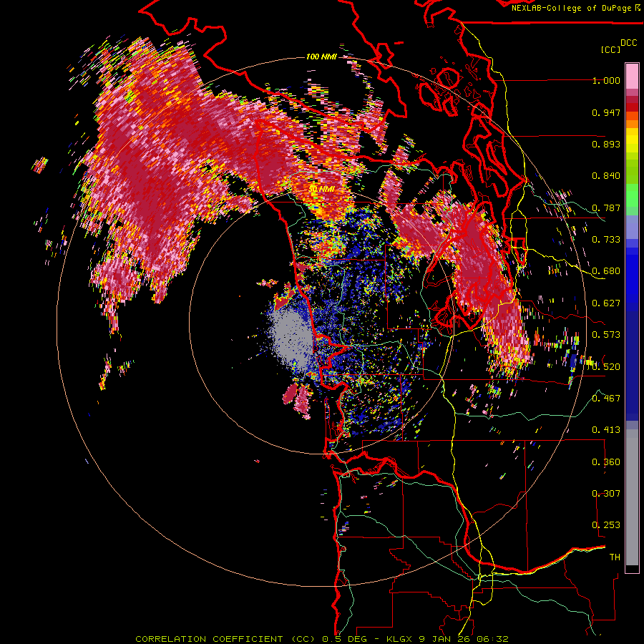Click the 50 NMI range ring label
The image size is (644, 644).
321,189
